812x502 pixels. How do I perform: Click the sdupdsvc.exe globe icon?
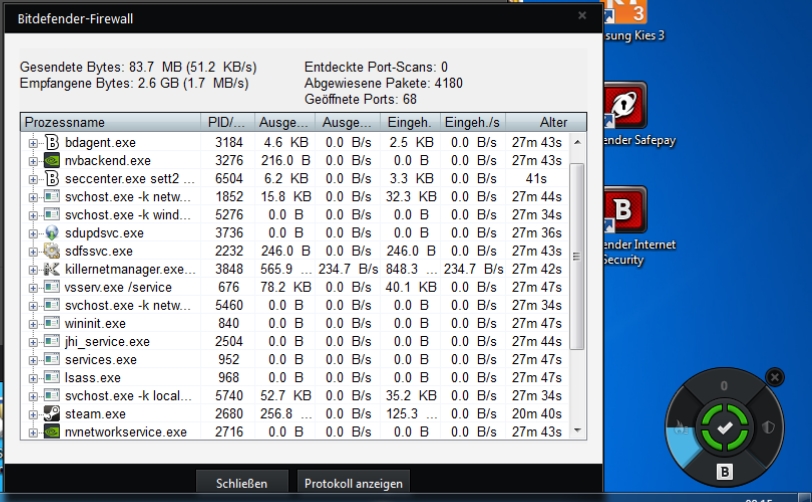pos(52,233)
